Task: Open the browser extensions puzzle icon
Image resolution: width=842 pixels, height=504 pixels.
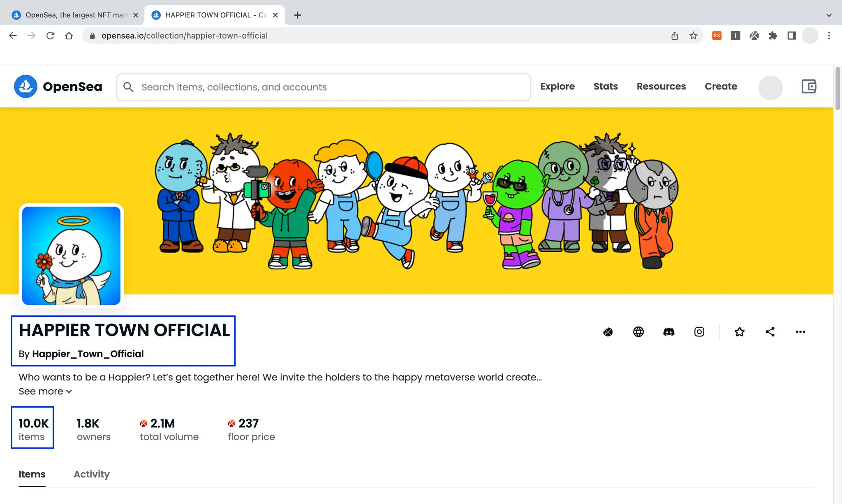Action: pyautogui.click(x=773, y=36)
